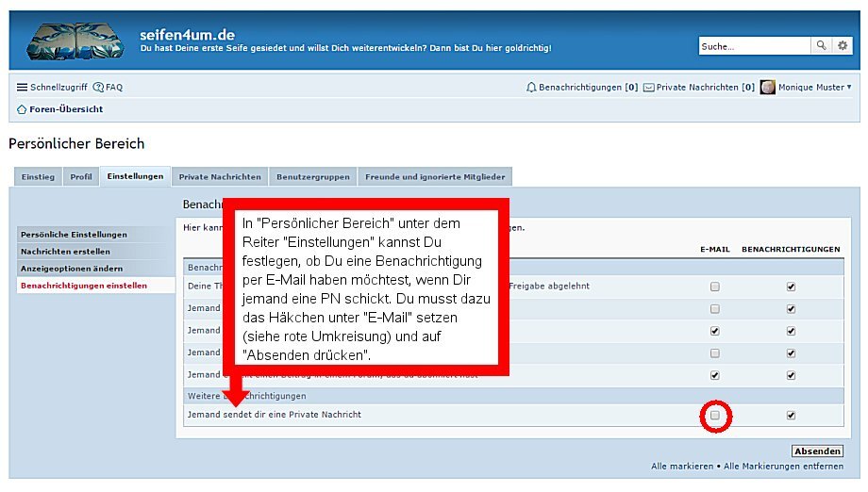Open the FAQ help icon
The width and height of the screenshot is (868, 492).
click(x=98, y=88)
